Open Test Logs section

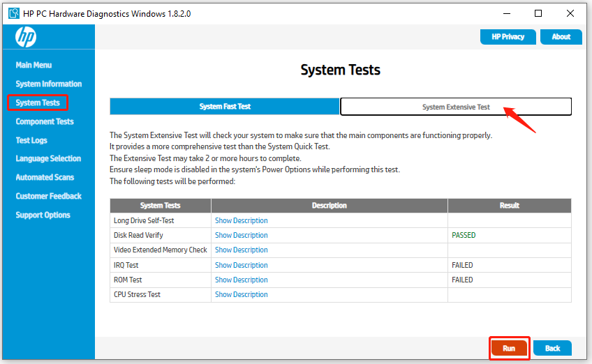click(x=32, y=140)
